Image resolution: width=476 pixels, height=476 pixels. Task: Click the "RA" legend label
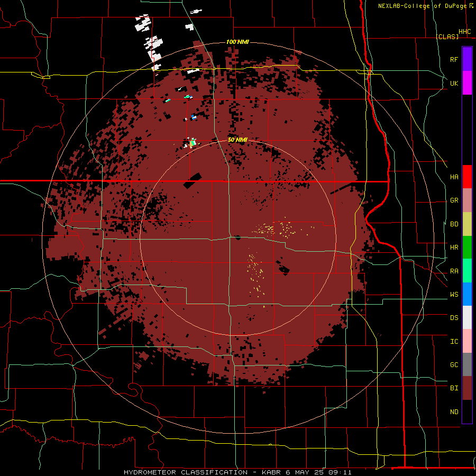pos(454,271)
